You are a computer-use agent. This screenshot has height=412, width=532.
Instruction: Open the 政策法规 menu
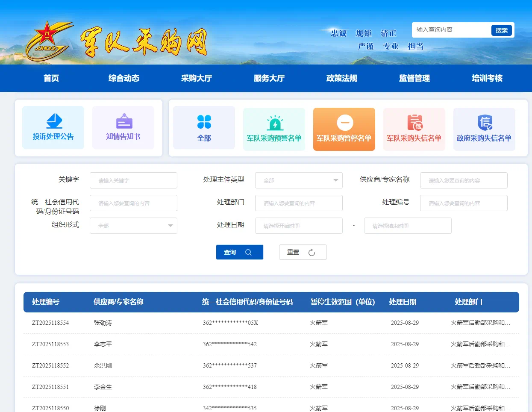[x=342, y=78]
